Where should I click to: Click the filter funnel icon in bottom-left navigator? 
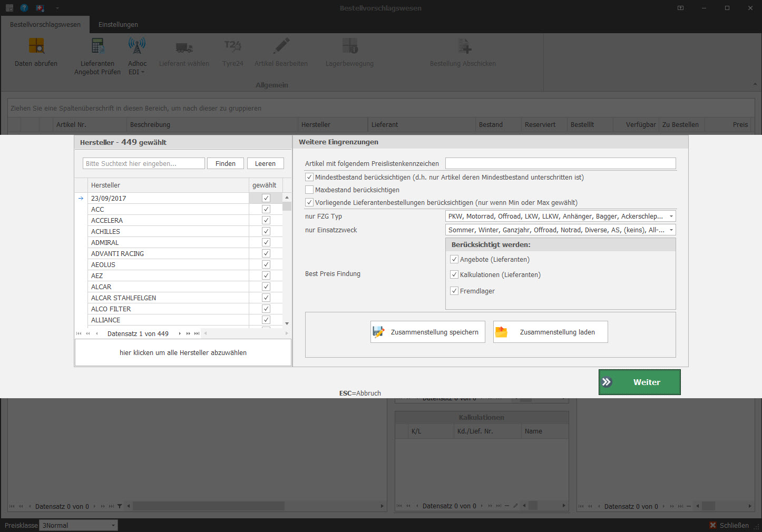(120, 506)
